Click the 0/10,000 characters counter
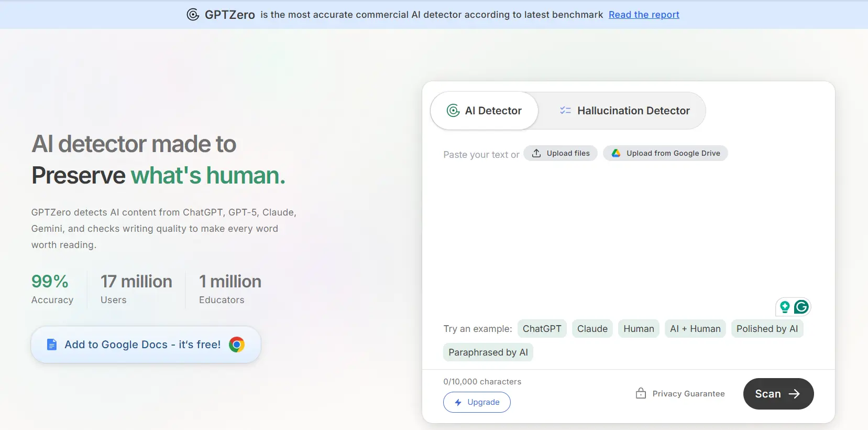The width and height of the screenshot is (868, 430). click(x=482, y=382)
